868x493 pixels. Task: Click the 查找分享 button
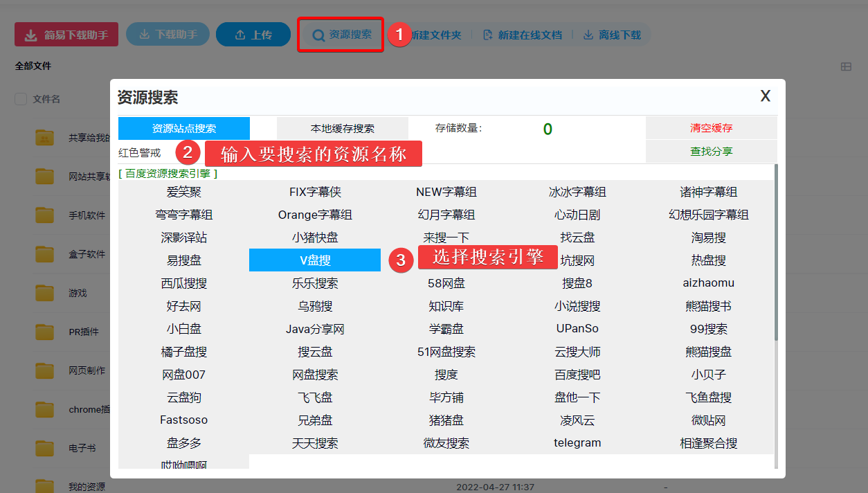click(711, 152)
